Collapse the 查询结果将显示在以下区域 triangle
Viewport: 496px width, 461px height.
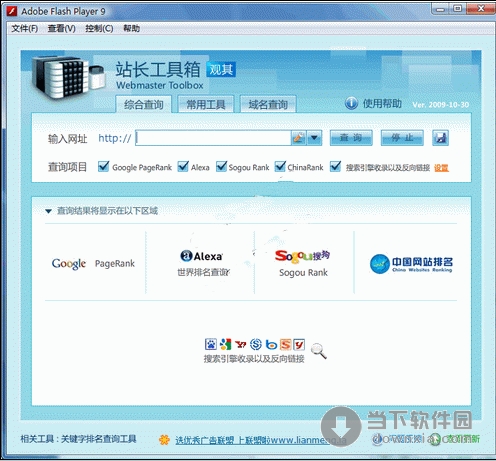pos(48,211)
